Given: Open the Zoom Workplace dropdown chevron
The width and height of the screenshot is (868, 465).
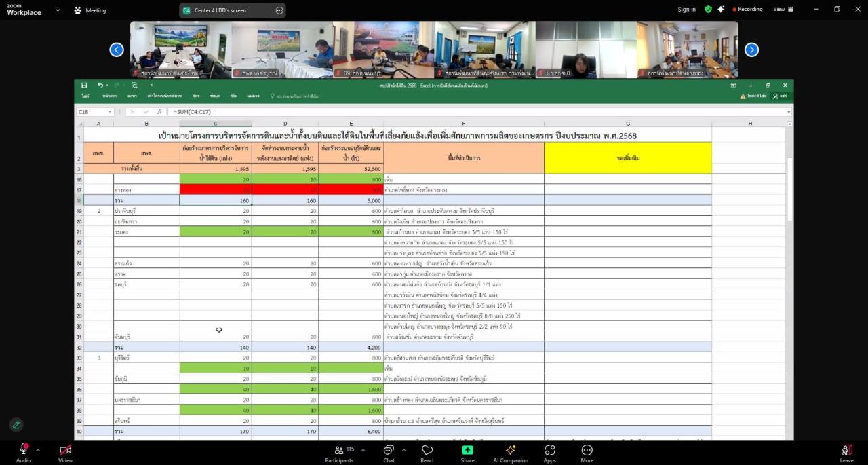Looking at the screenshot, I should (x=58, y=10).
